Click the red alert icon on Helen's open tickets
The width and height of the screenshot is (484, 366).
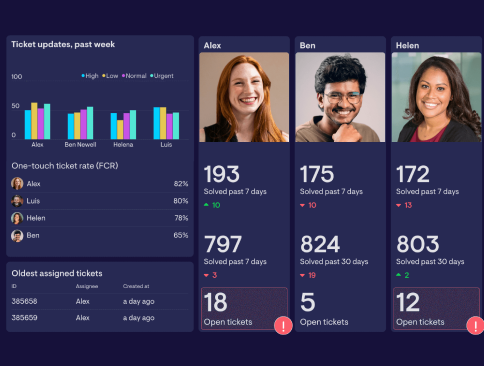pyautogui.click(x=475, y=326)
